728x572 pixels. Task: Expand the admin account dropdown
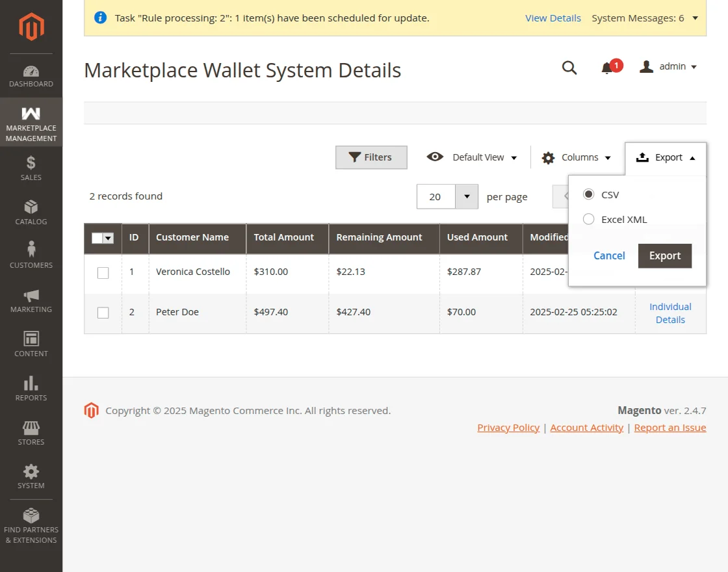pos(669,66)
